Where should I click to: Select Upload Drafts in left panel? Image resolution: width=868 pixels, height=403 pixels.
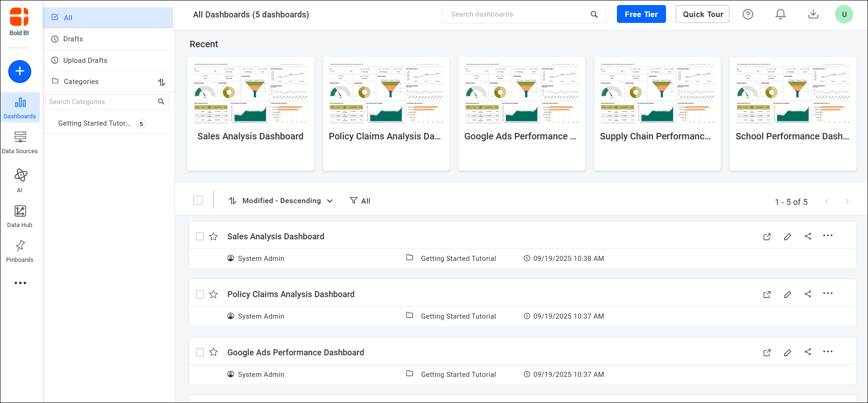pyautogui.click(x=85, y=61)
